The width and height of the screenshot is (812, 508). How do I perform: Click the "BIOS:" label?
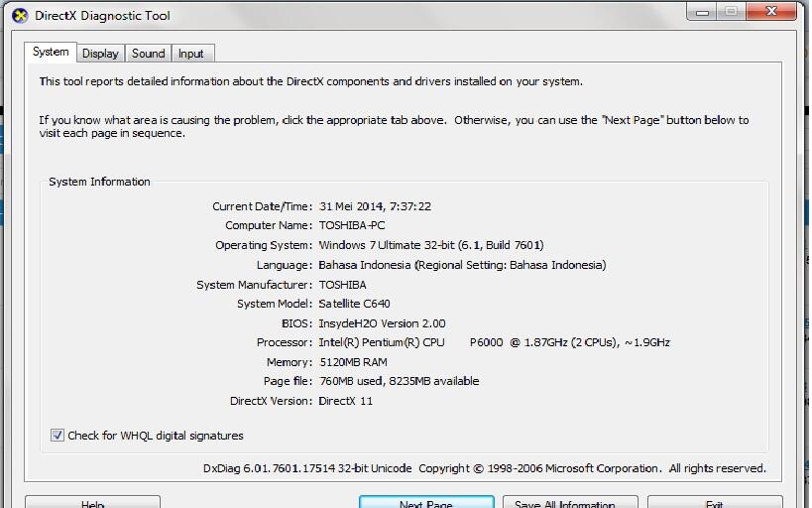pos(296,323)
